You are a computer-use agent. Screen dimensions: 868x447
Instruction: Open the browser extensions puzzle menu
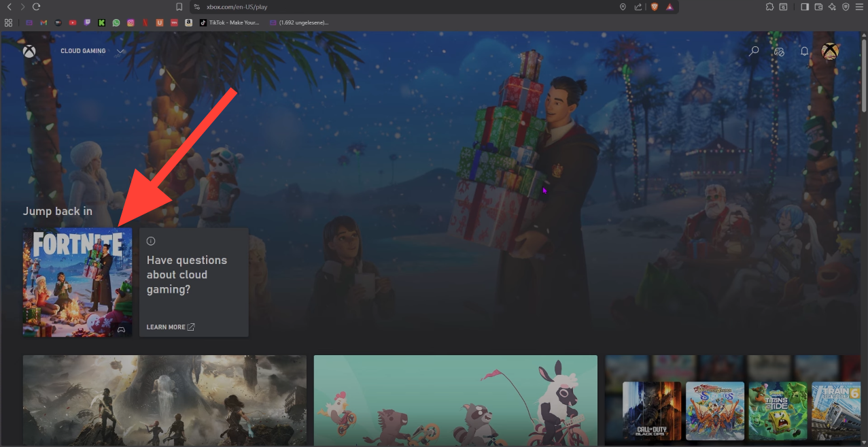(x=769, y=7)
